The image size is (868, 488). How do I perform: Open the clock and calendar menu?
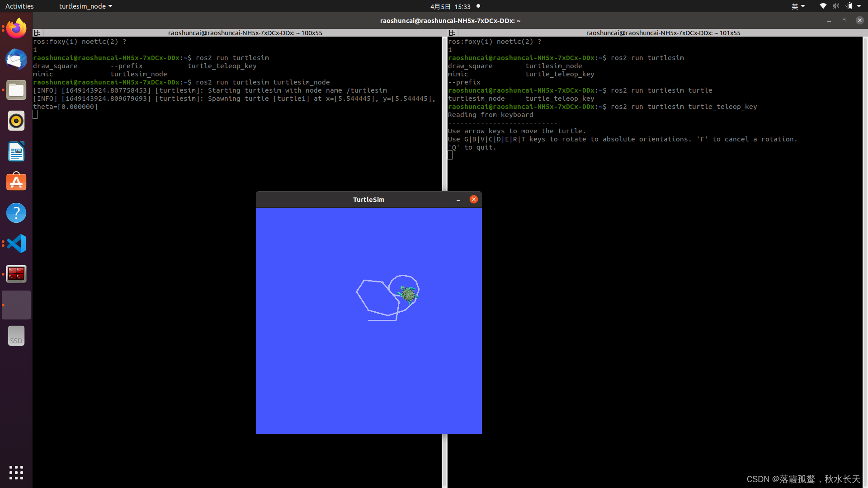(450, 6)
